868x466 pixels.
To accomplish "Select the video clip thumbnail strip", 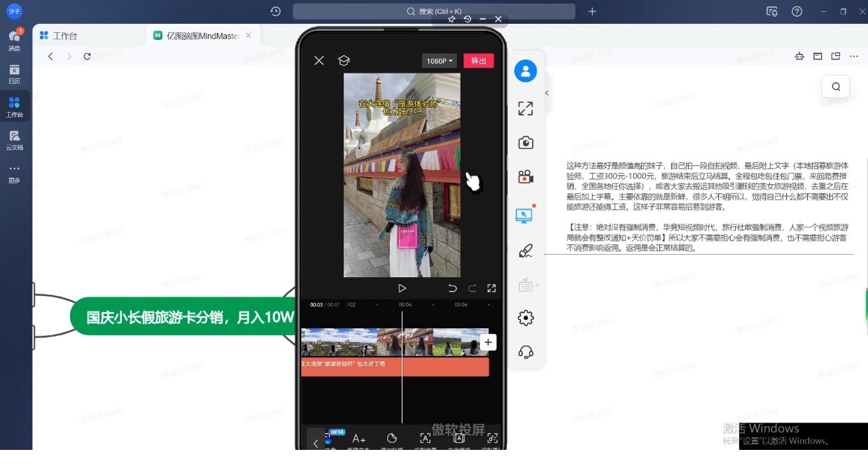I will point(395,342).
